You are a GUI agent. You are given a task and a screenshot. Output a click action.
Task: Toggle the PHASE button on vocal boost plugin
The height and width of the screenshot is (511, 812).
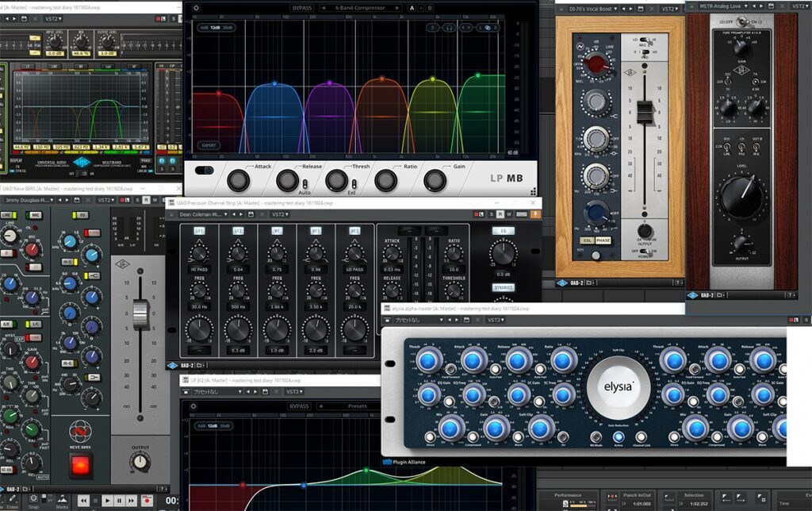click(x=603, y=240)
